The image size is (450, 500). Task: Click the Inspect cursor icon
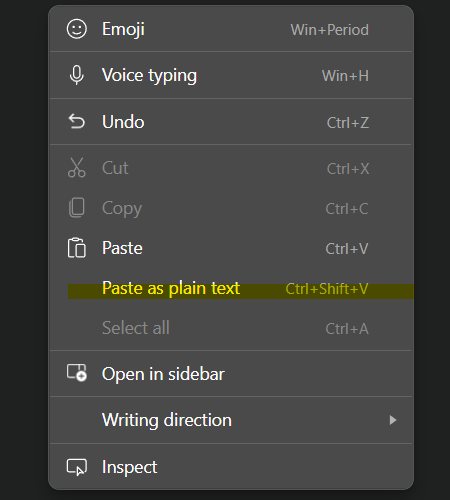pyautogui.click(x=77, y=467)
